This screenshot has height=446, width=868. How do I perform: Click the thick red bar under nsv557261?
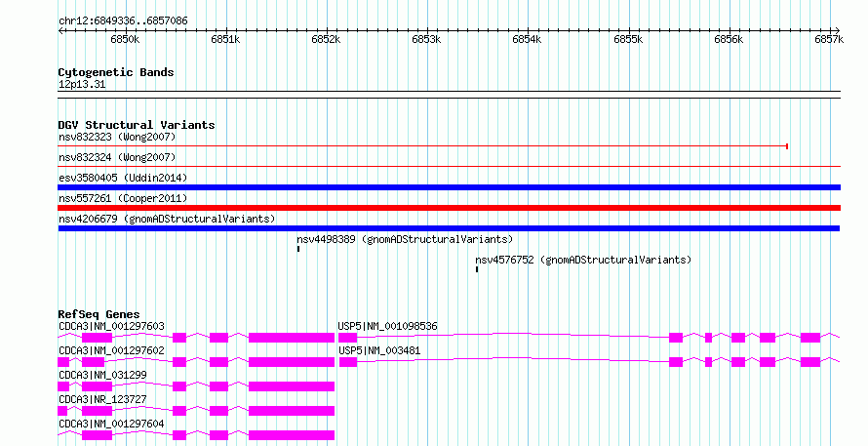tap(449, 208)
